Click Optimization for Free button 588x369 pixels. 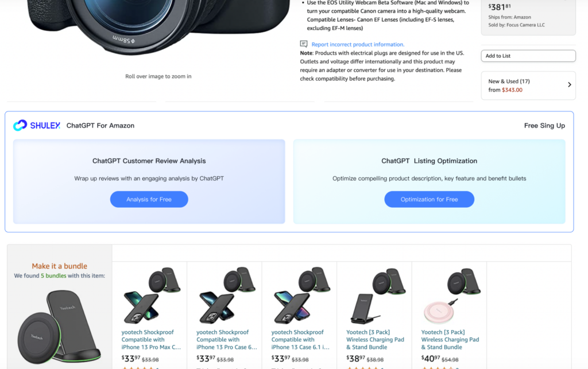(x=429, y=199)
